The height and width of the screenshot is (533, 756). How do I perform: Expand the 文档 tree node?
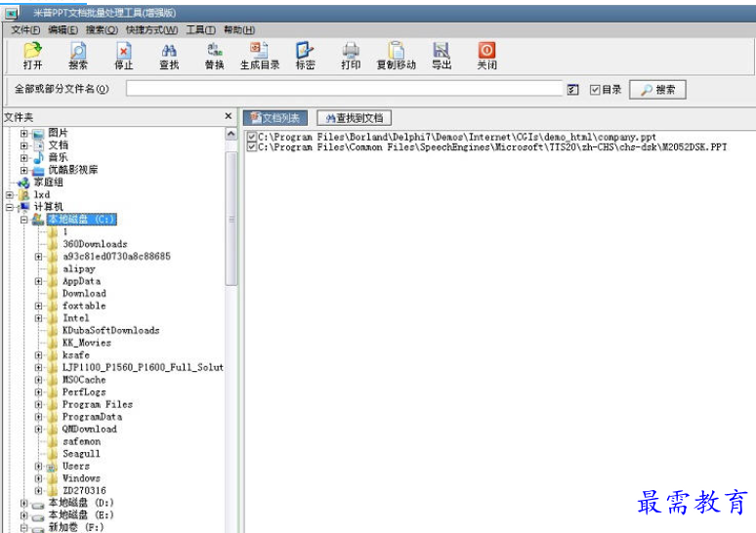[23, 145]
